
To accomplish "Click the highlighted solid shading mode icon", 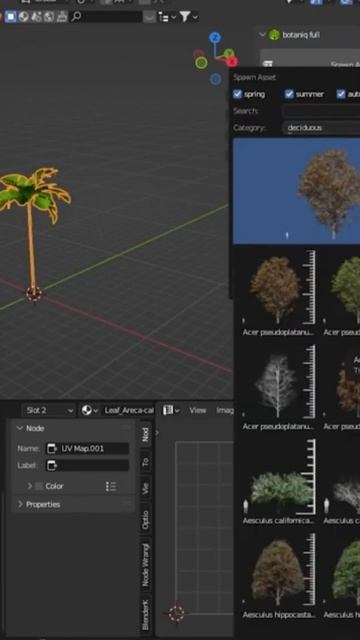I will pos(11,17).
